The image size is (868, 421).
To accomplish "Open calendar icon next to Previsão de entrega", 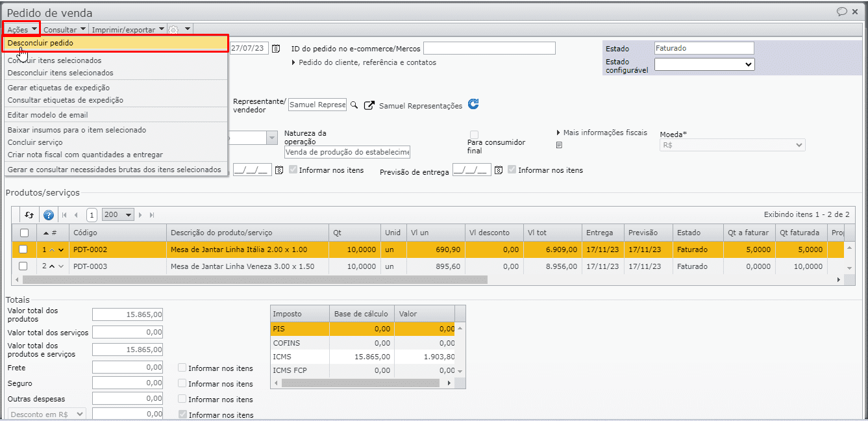I will [499, 170].
